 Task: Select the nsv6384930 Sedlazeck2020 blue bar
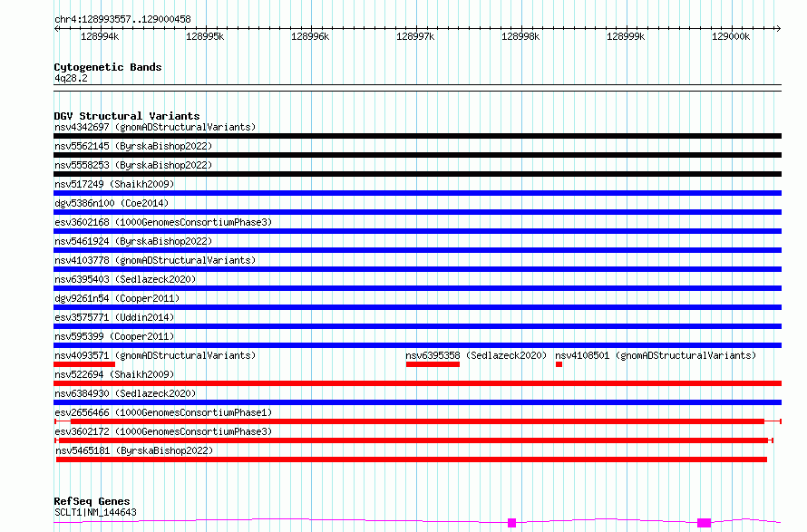417,402
